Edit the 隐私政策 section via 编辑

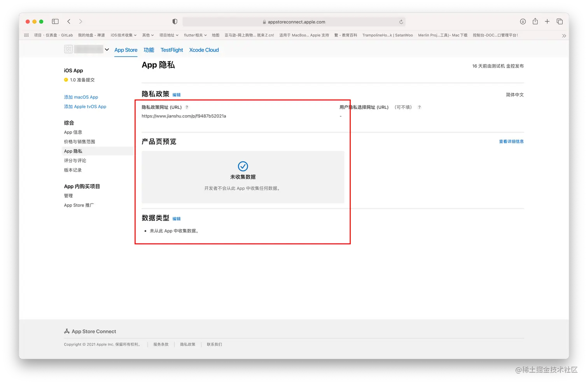coord(177,95)
